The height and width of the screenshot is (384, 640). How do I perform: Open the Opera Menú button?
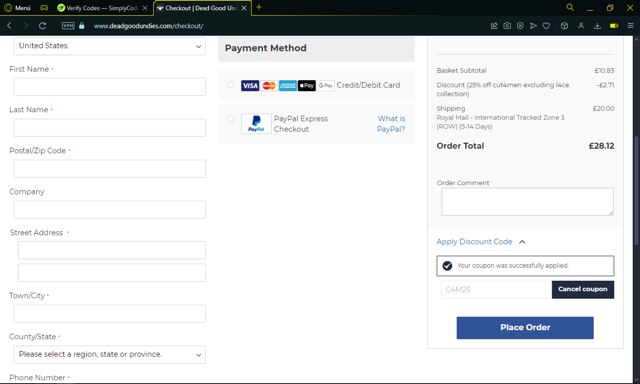click(17, 8)
